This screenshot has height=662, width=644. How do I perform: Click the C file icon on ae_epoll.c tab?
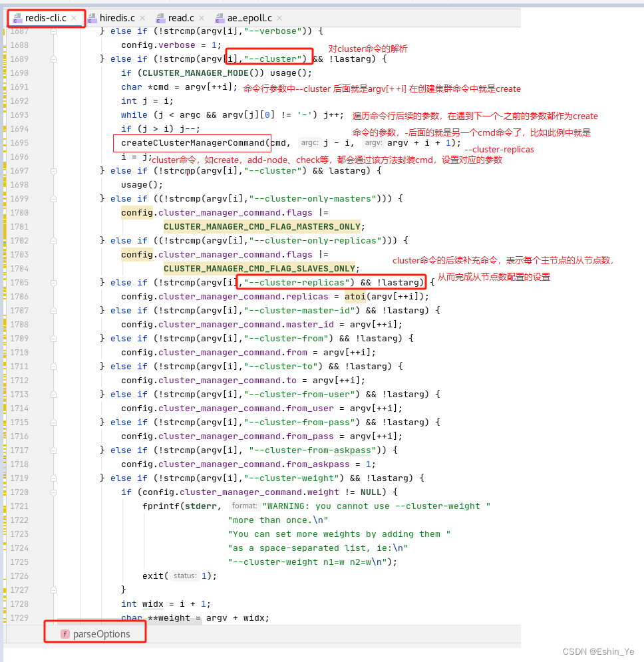pos(220,18)
